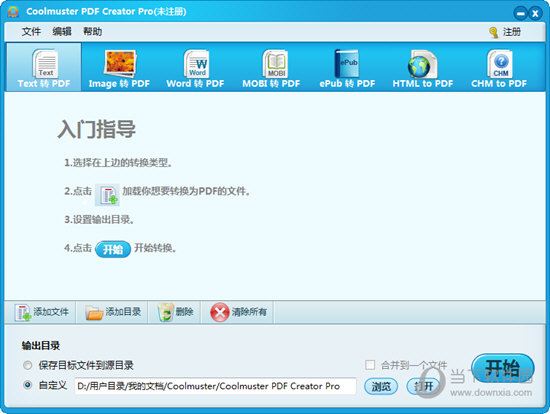Click the 输出目录 label
550x414 pixels.
pyautogui.click(x=41, y=346)
